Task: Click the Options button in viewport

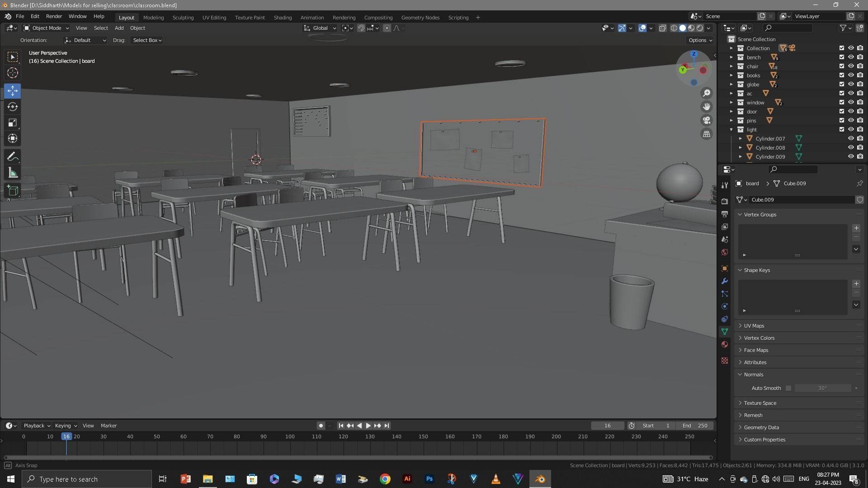Action: (x=700, y=40)
